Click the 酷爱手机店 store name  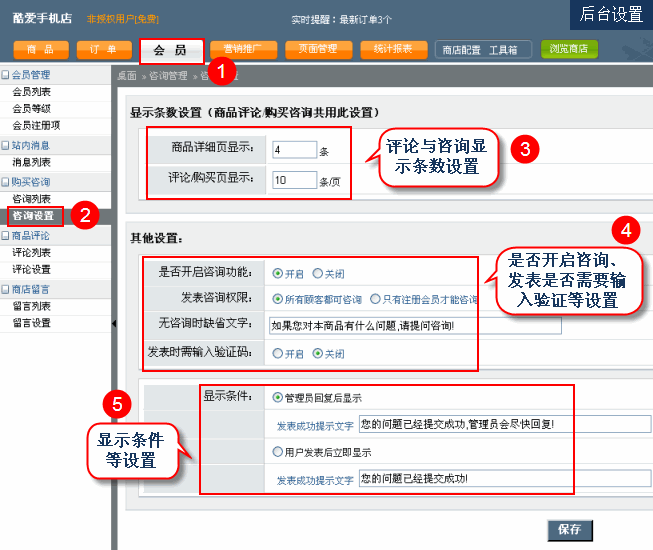(x=42, y=18)
